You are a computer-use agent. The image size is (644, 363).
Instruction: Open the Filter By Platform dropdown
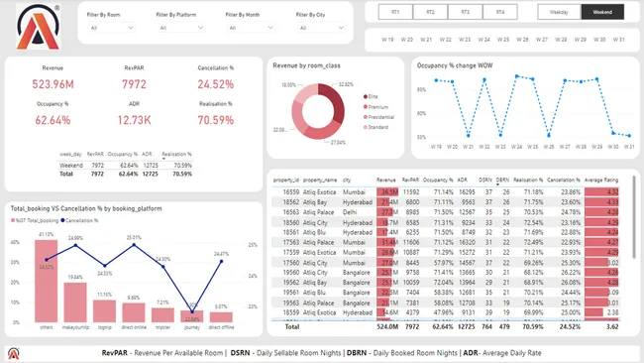pyautogui.click(x=181, y=28)
